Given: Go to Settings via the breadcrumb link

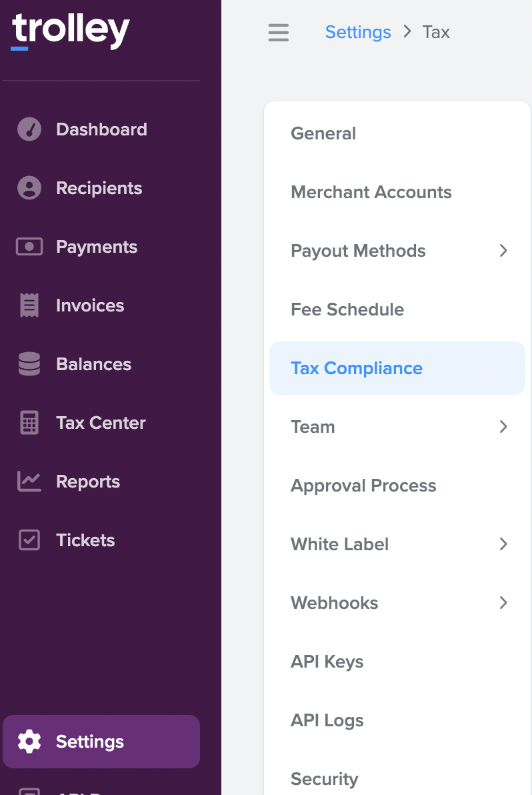Looking at the screenshot, I should [x=358, y=32].
